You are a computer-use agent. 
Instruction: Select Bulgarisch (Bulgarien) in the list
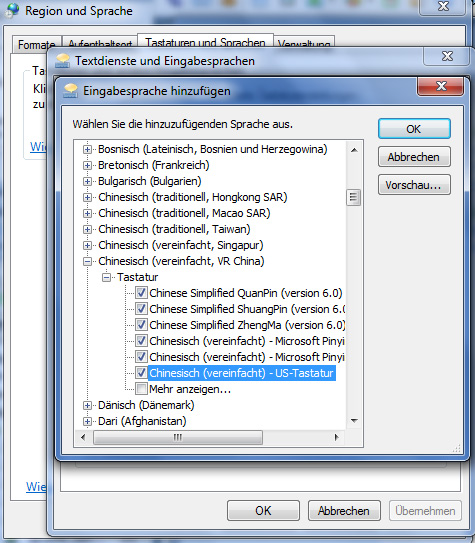point(150,181)
